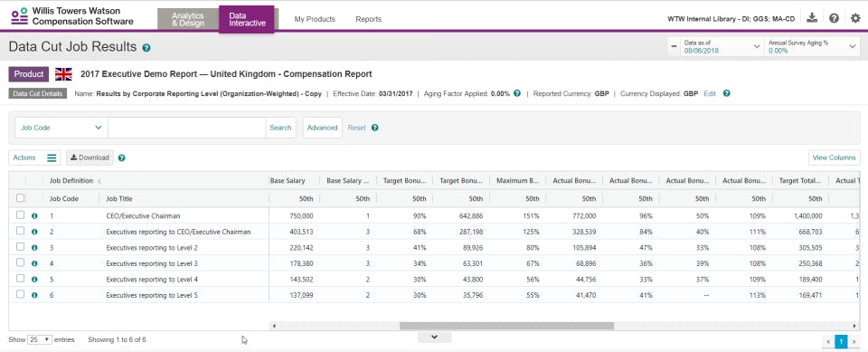
Task: Click the Edit currency link
Action: (x=710, y=94)
